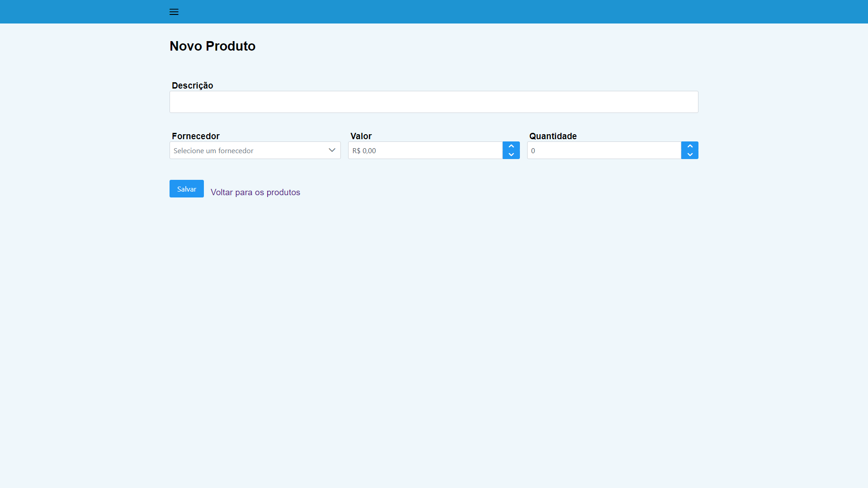Focus the Descrição text field
Screen dimensions: 868x488
click(x=434, y=102)
